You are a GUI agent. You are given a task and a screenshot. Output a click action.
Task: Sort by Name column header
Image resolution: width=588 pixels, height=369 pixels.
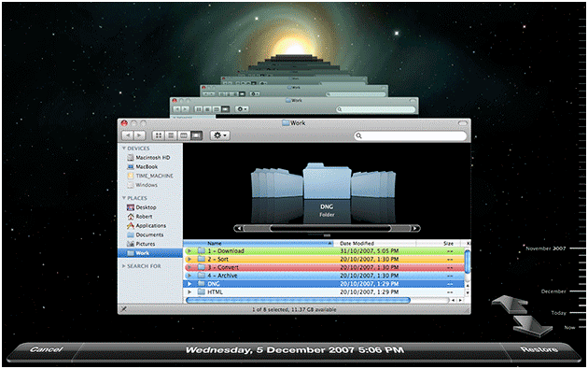point(259,243)
